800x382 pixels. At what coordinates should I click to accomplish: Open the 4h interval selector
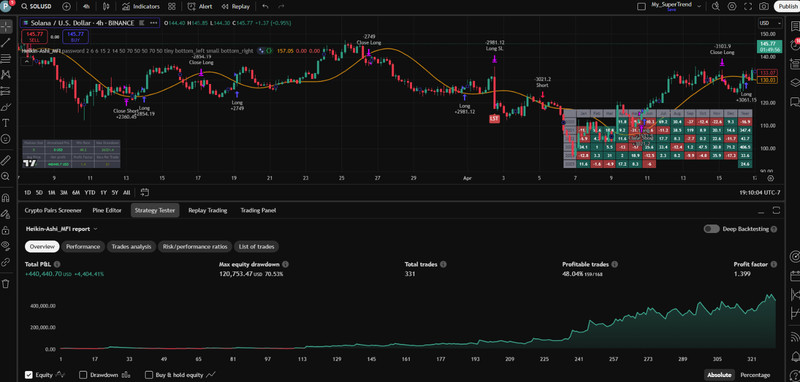click(87, 7)
